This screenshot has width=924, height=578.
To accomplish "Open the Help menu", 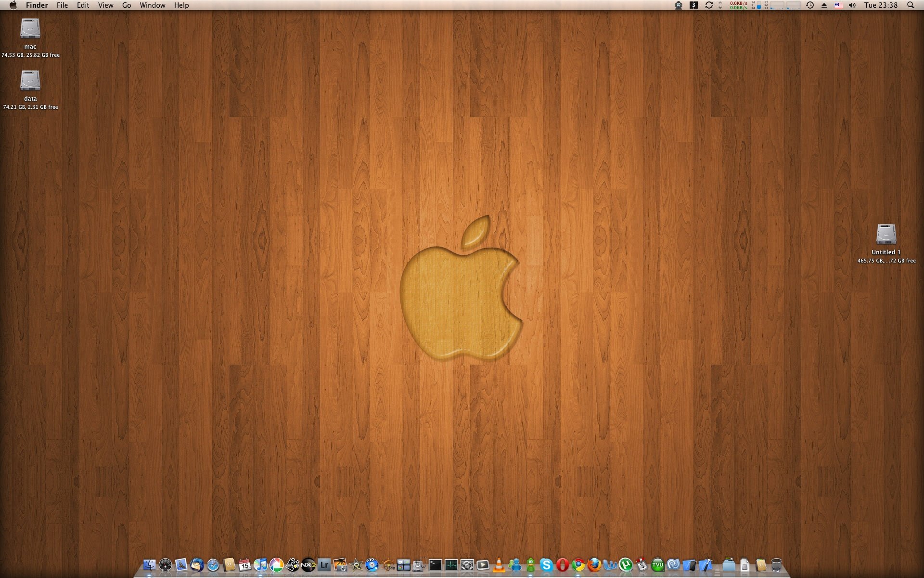I will click(x=181, y=5).
